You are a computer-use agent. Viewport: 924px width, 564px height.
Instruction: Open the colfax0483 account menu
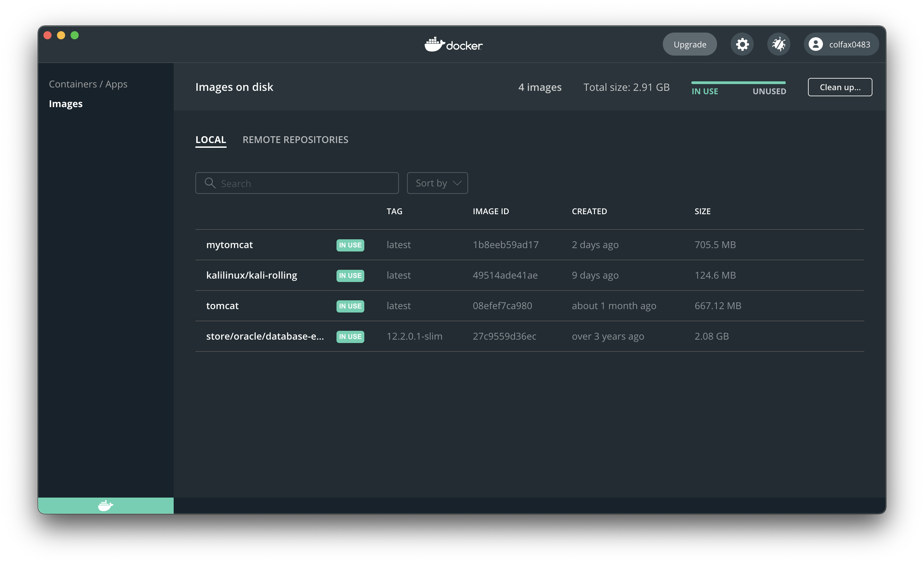pyautogui.click(x=849, y=45)
